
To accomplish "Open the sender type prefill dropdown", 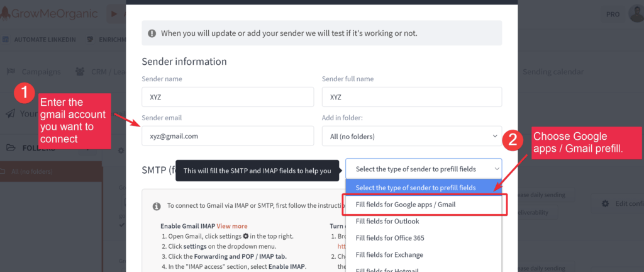I will click(423, 169).
